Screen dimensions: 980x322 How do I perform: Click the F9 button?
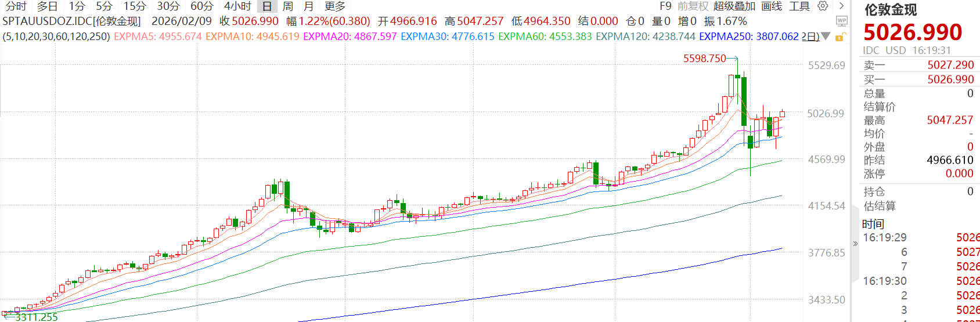665,6
